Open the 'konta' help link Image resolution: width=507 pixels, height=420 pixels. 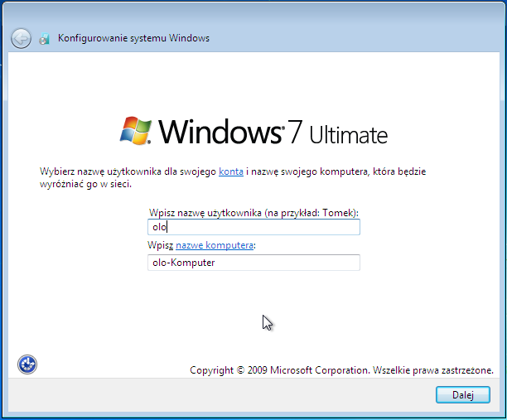(231, 171)
